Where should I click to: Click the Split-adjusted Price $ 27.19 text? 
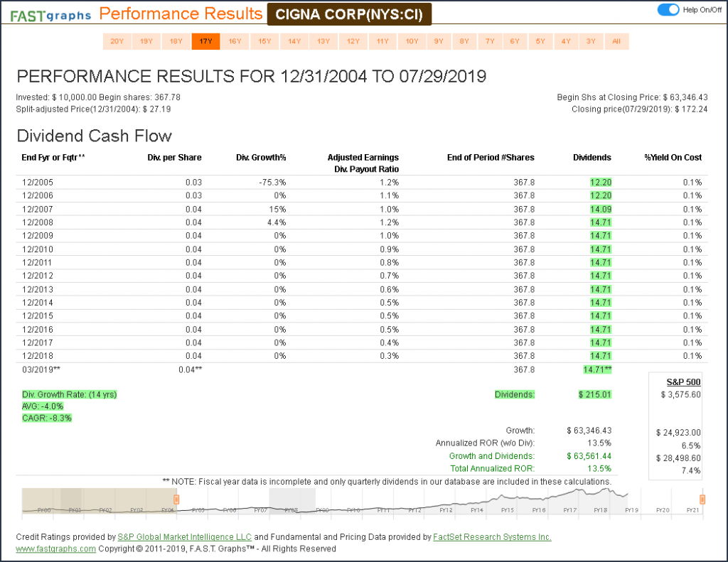click(93, 109)
